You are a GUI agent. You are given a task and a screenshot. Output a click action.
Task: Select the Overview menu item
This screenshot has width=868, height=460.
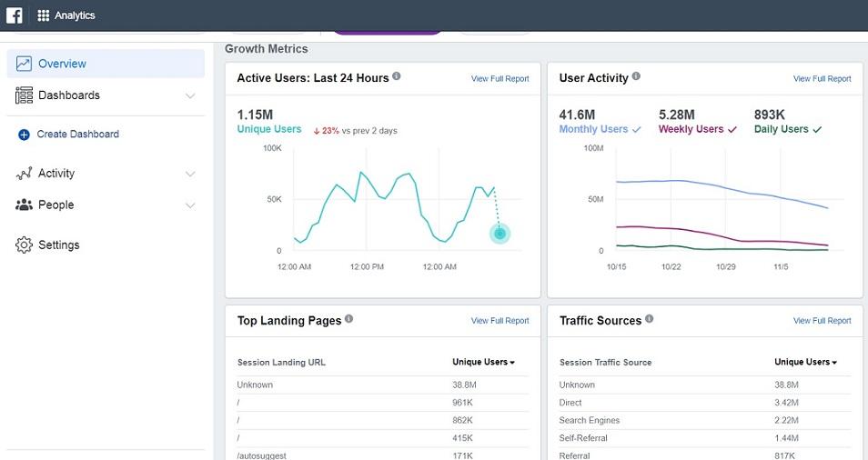(106, 64)
